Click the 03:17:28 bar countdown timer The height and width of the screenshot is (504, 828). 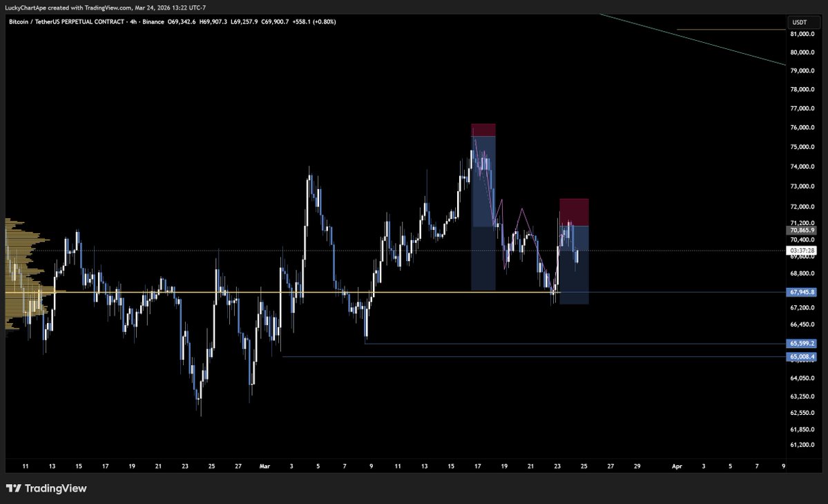(x=802, y=250)
